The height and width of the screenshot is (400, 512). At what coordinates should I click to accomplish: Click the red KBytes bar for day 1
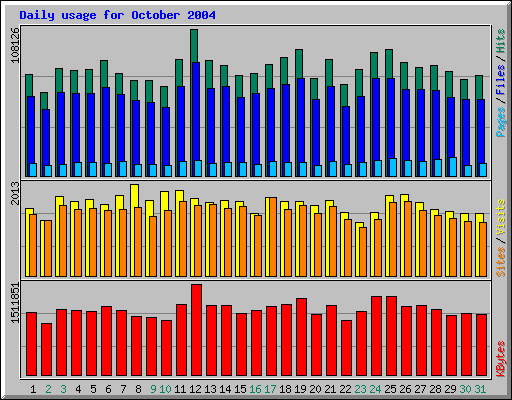click(31, 344)
